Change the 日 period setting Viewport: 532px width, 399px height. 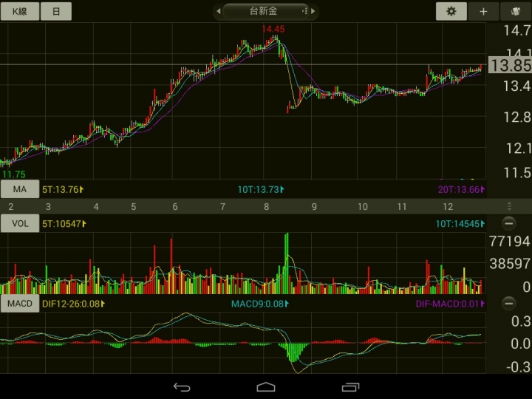point(56,11)
